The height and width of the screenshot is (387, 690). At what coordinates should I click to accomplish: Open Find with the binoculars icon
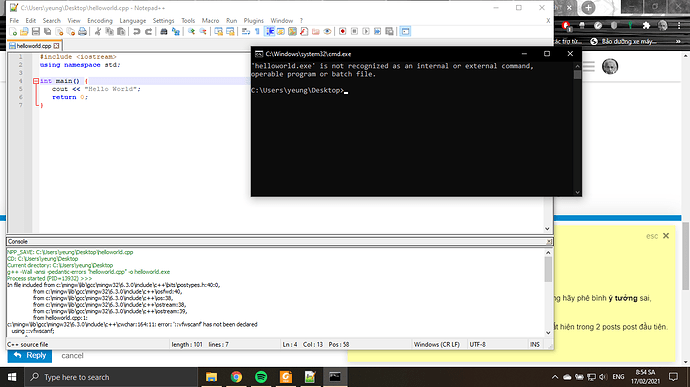point(164,32)
